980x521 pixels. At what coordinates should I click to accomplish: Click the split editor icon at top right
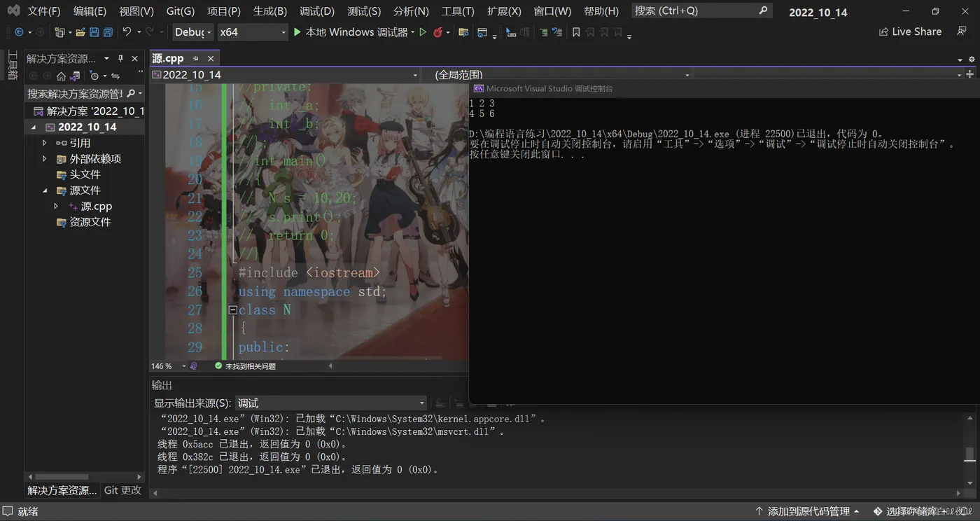click(x=969, y=75)
